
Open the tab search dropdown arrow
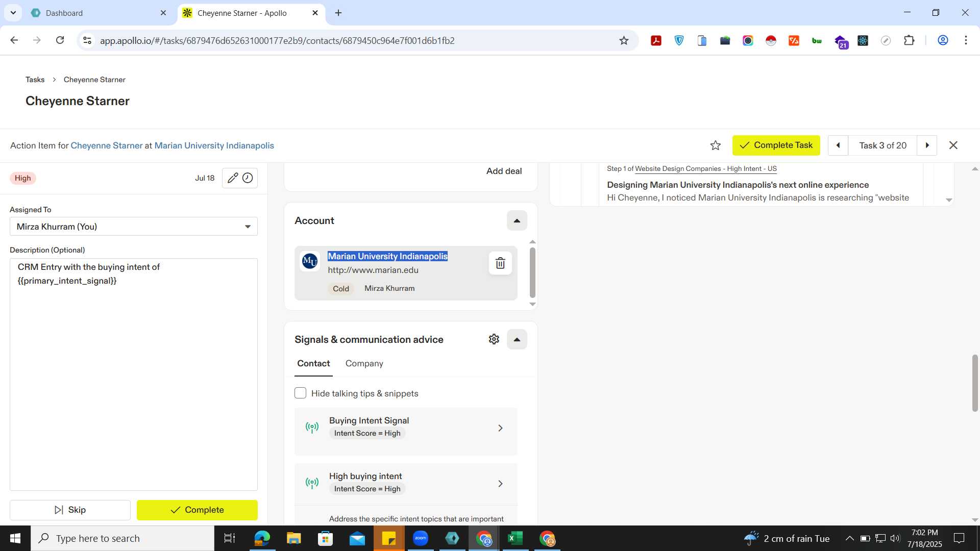tap(13, 13)
